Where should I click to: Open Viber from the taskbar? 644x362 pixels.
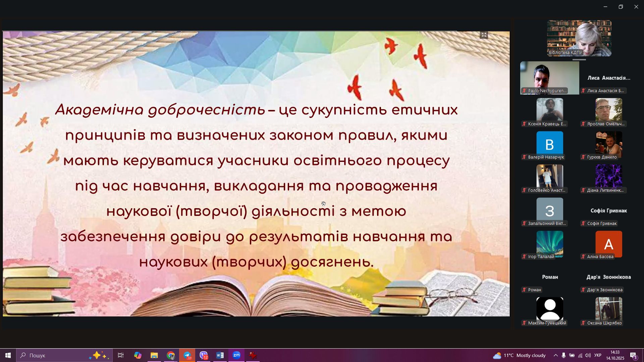click(204, 355)
